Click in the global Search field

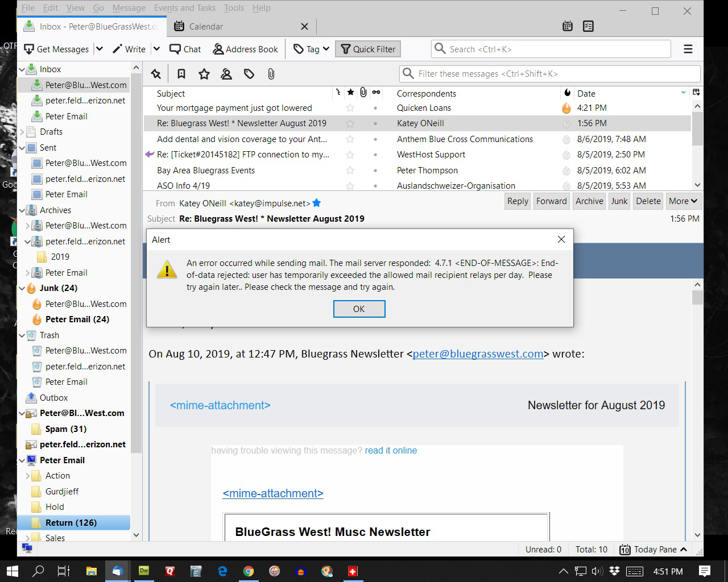click(551, 49)
